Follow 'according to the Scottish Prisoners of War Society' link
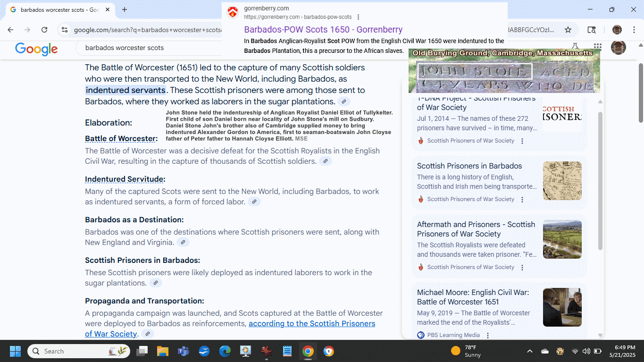 point(230,328)
